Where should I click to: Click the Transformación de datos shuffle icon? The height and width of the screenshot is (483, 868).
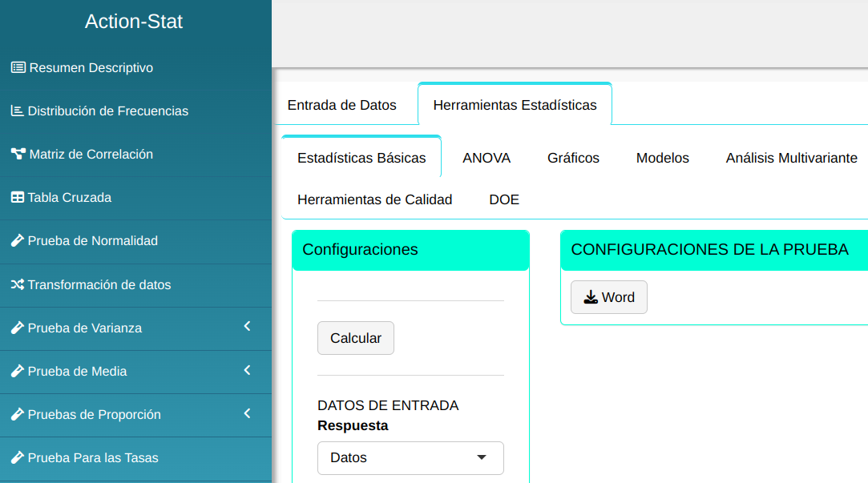click(17, 285)
